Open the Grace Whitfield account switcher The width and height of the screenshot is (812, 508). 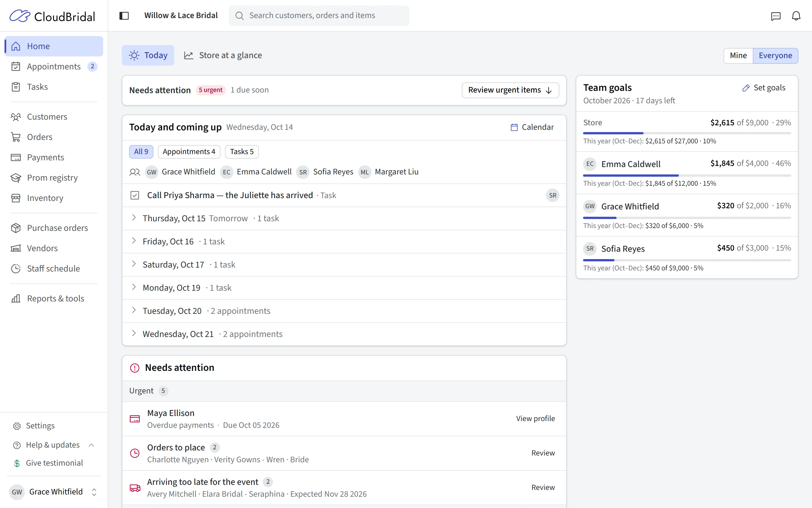(54, 492)
